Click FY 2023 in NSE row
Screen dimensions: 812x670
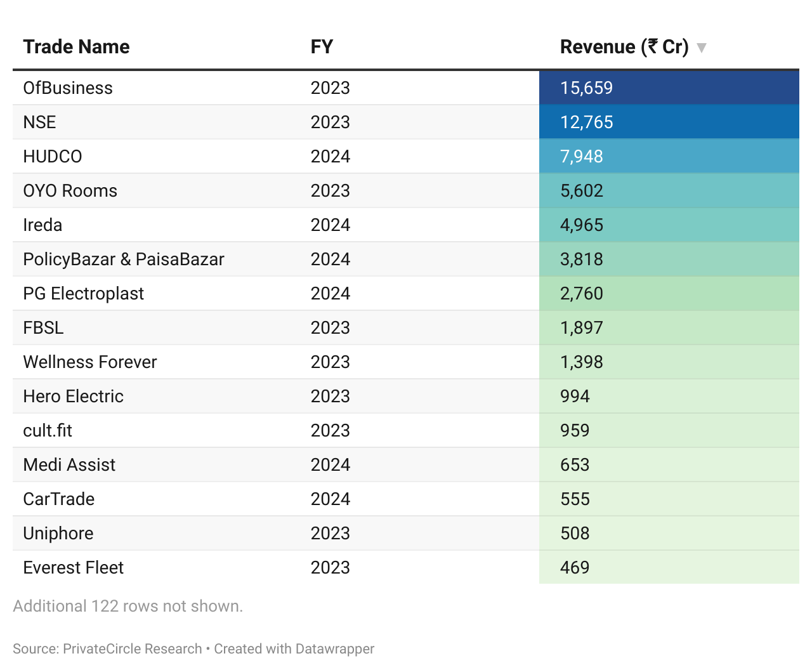pyautogui.click(x=331, y=122)
